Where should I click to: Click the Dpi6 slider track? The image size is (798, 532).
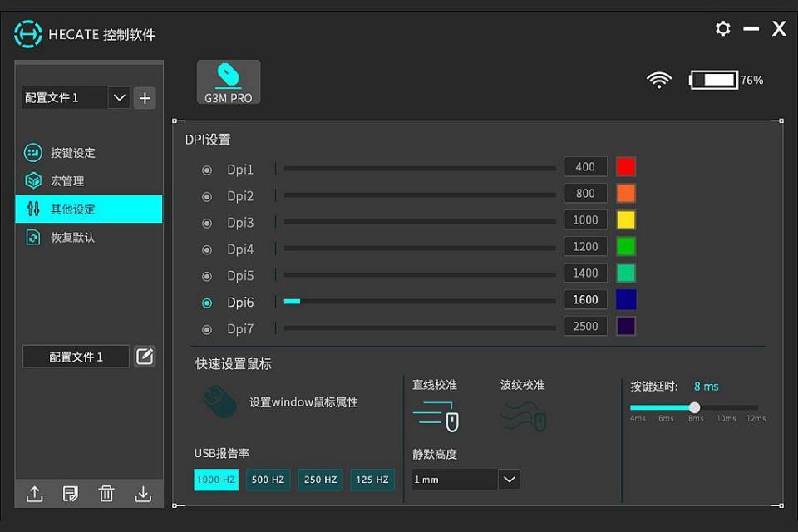point(420,302)
